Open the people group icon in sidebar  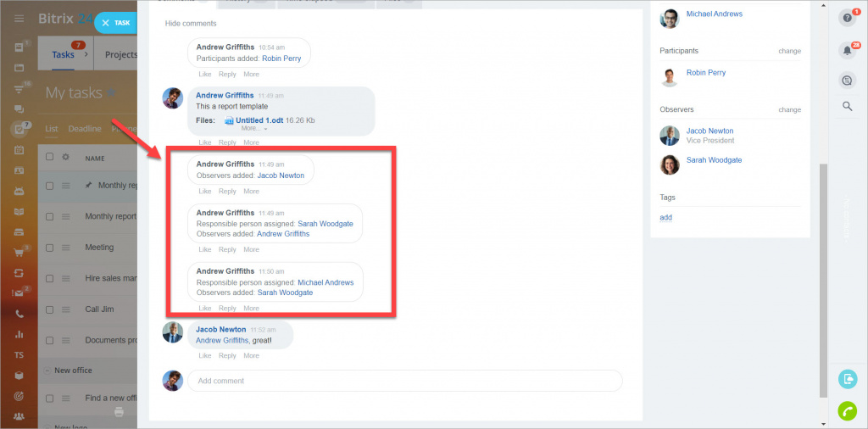(x=19, y=415)
